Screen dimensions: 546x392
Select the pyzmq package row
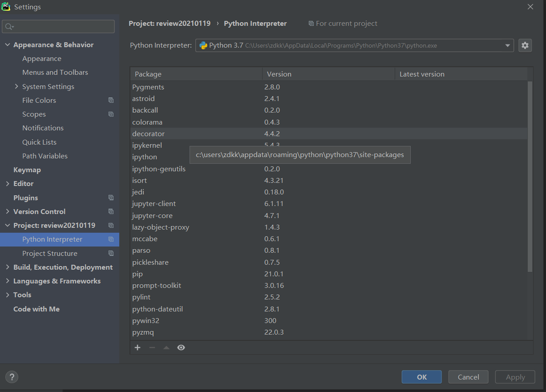[x=329, y=332]
